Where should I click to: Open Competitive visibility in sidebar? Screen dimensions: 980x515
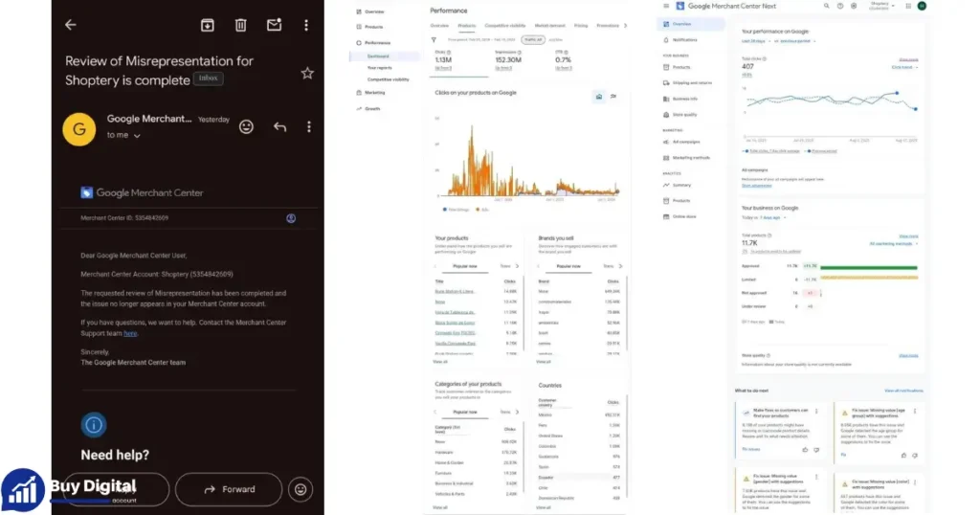click(388, 79)
